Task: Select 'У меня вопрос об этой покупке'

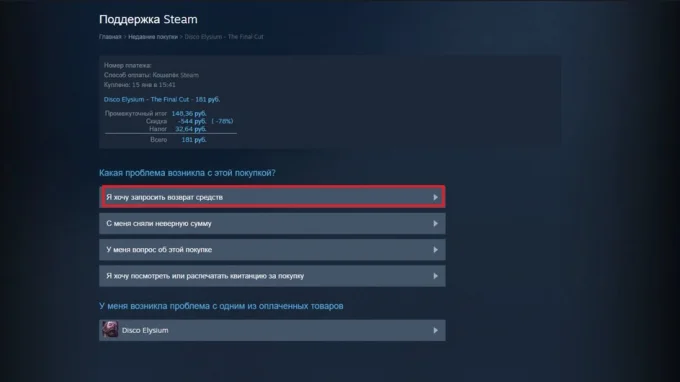Action: (272, 250)
